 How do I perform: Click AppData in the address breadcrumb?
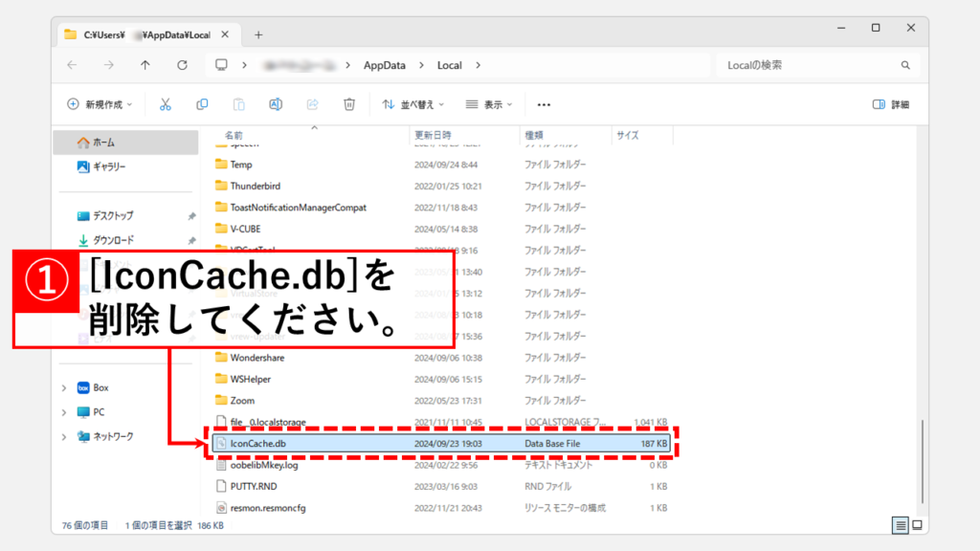pos(384,65)
